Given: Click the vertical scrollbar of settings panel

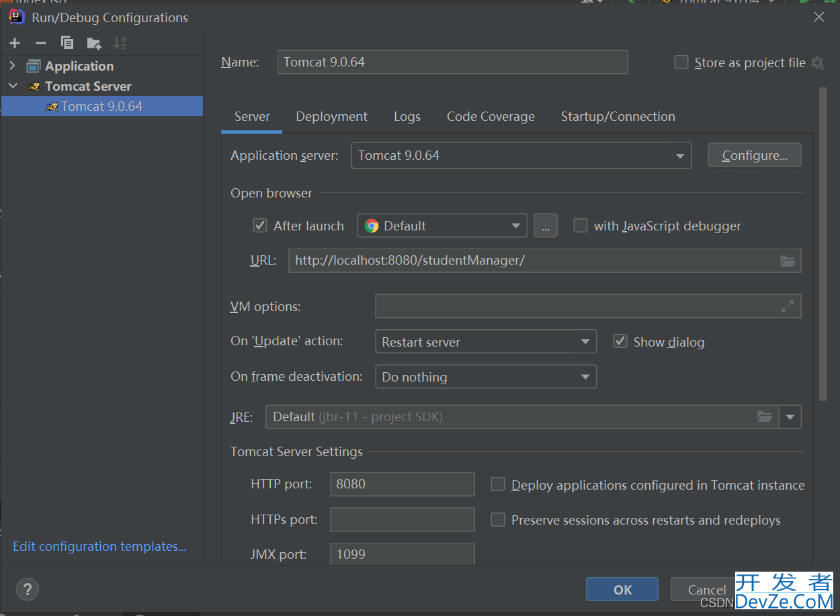Looking at the screenshot, I should 824,245.
